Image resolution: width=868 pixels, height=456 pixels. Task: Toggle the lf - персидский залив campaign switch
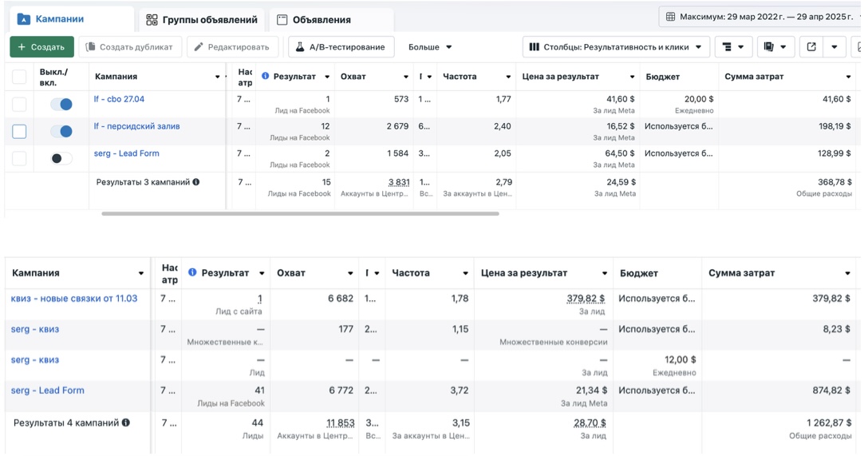pos(61,131)
